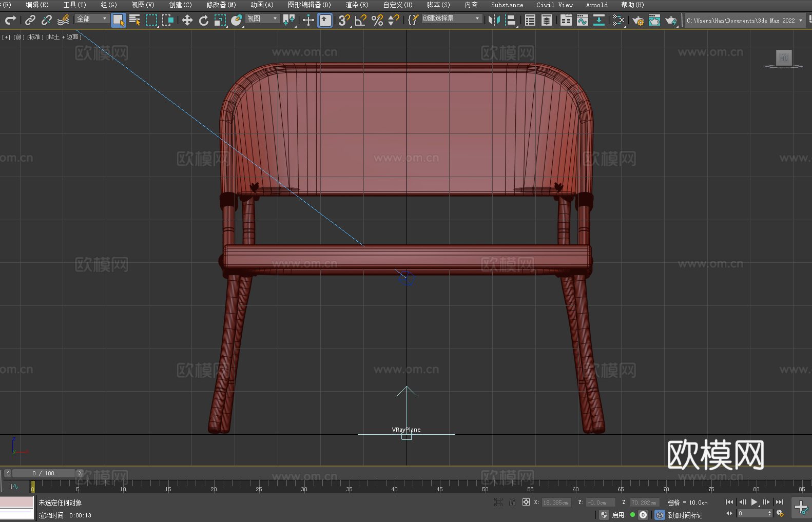
Task: Open the mini curve editor toggle
Action: tap(14, 486)
